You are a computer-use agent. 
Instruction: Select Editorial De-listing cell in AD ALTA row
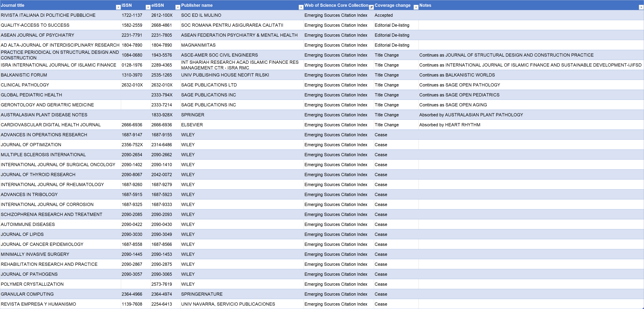point(396,45)
